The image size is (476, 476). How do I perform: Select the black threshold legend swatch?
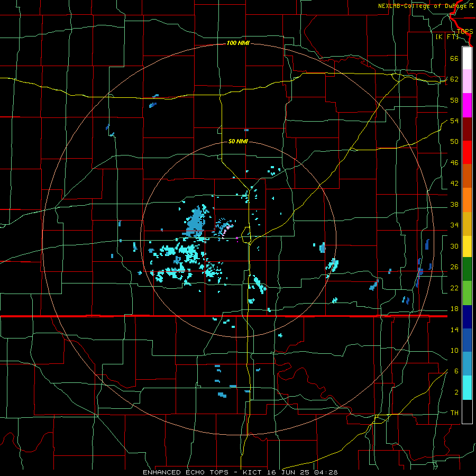(467, 411)
